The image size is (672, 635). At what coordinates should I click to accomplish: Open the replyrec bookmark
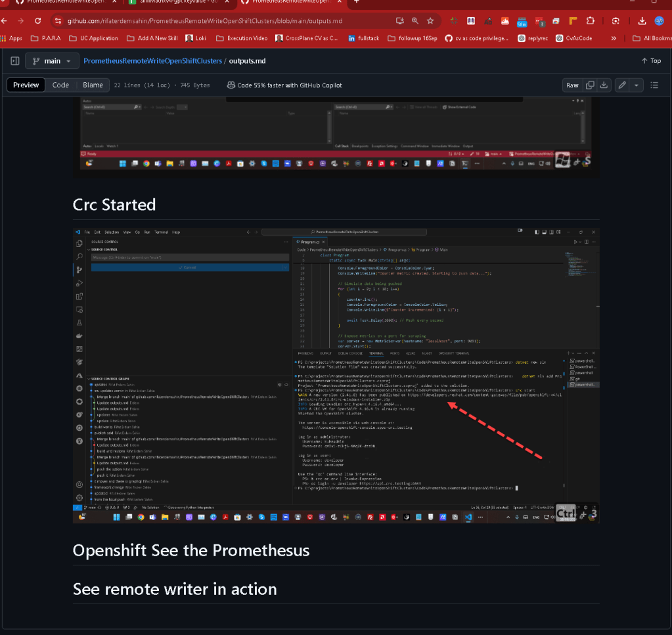(533, 38)
